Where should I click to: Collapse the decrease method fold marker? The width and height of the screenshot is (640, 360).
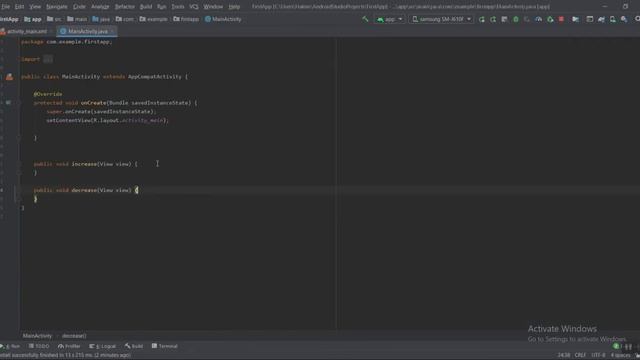point(18,190)
